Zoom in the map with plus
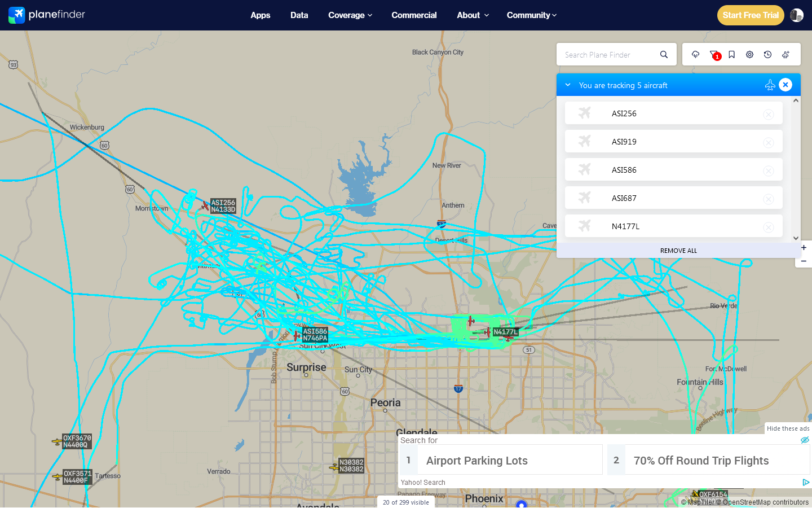This screenshot has width=812, height=508. coord(804,247)
